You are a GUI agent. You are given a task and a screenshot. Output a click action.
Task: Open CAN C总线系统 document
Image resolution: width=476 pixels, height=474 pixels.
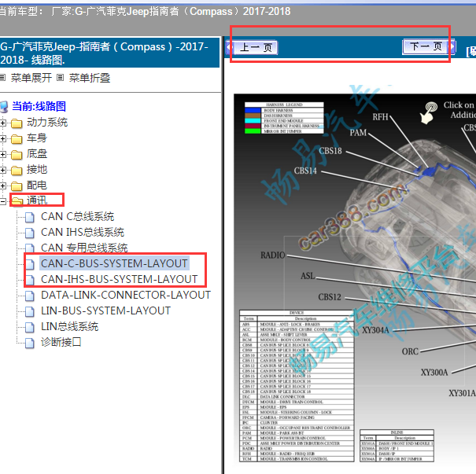(x=77, y=216)
